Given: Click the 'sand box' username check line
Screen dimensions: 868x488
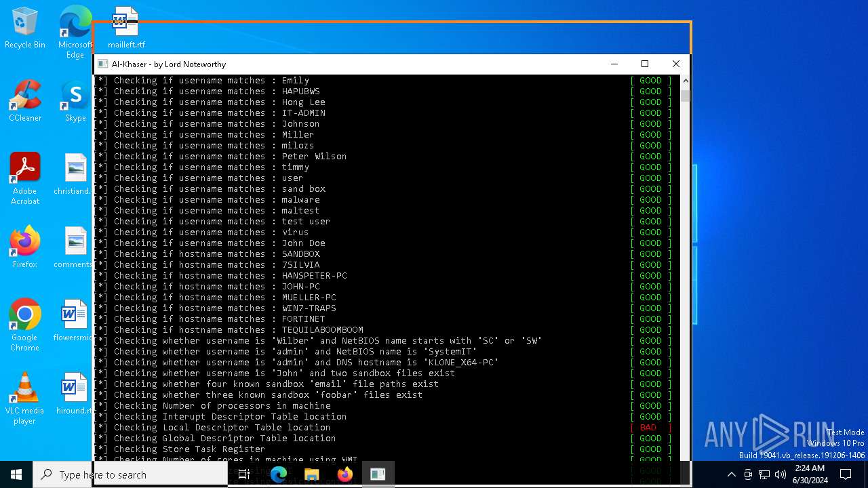Looking at the screenshot, I should 210,189.
